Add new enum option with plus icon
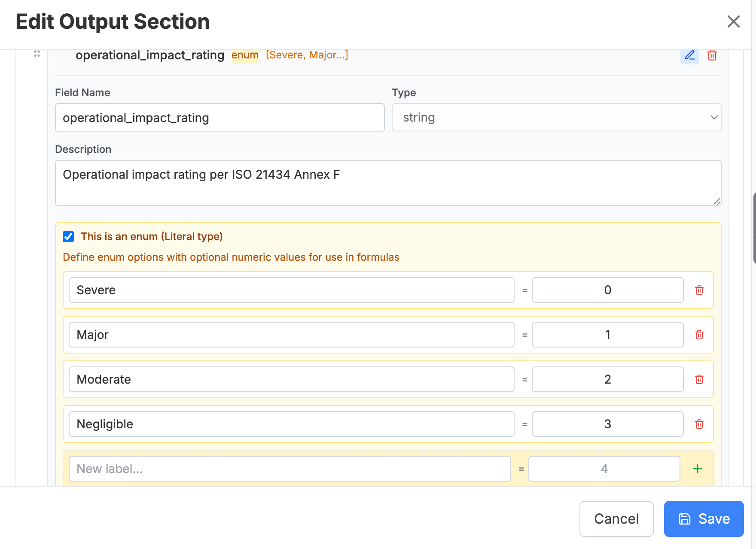 click(x=697, y=469)
